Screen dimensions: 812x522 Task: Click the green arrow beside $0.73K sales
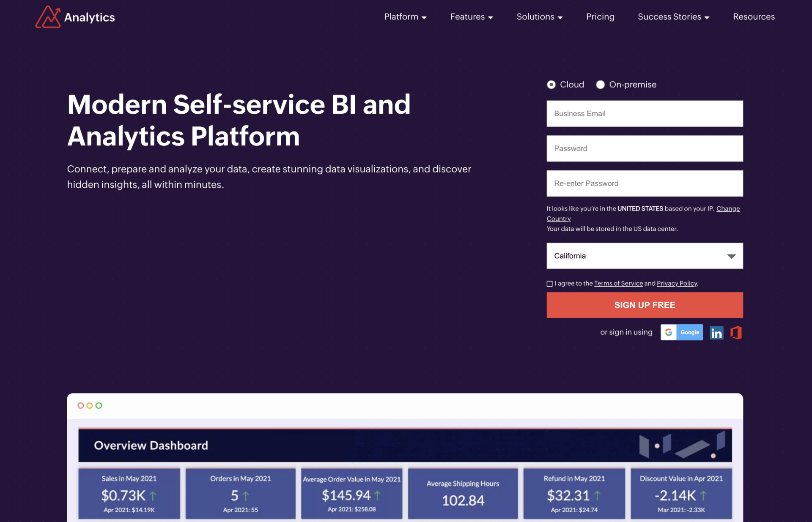(153, 495)
